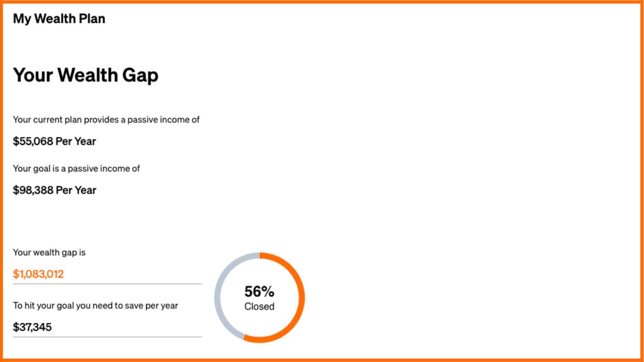
Task: Click the word 'Plan' in top title
Action: pos(92,19)
